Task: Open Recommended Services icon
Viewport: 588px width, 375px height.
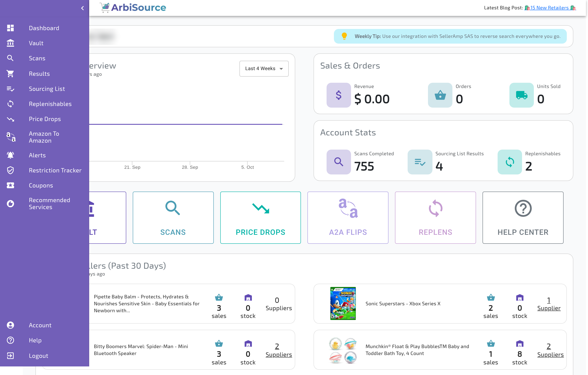Action: (x=10, y=204)
